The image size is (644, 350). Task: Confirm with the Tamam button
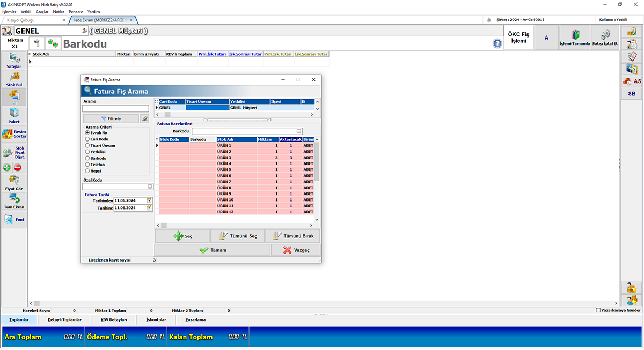coord(213,249)
